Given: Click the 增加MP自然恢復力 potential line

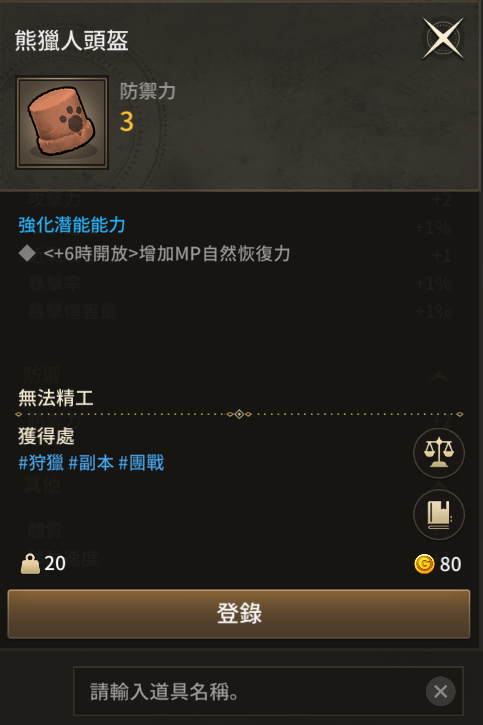Looking at the screenshot, I should pos(167,253).
